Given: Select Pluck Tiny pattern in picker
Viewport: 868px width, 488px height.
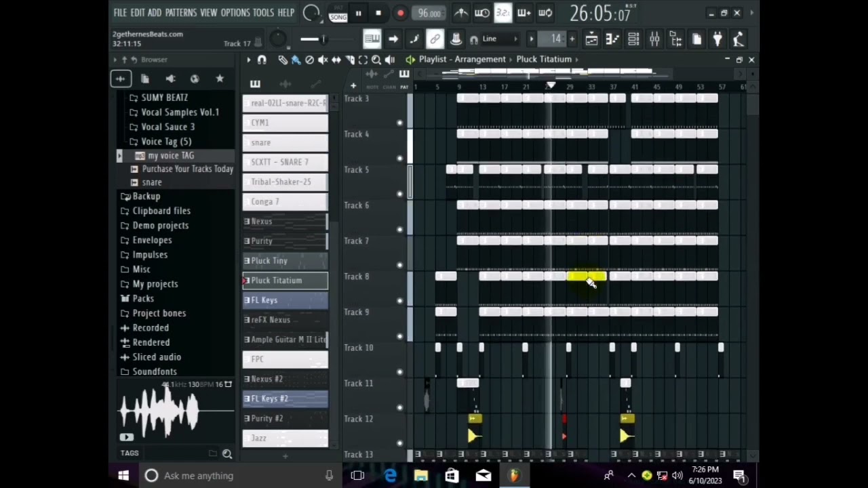Looking at the screenshot, I should (x=285, y=261).
